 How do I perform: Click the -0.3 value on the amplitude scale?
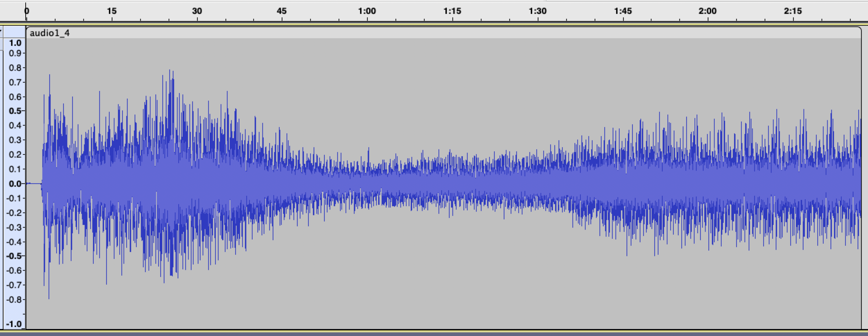(x=14, y=227)
